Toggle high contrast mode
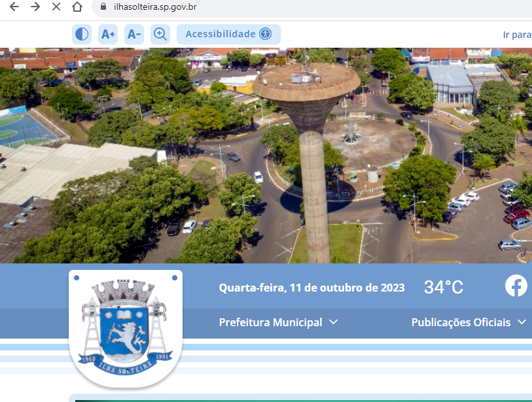532x402 pixels. tap(82, 34)
